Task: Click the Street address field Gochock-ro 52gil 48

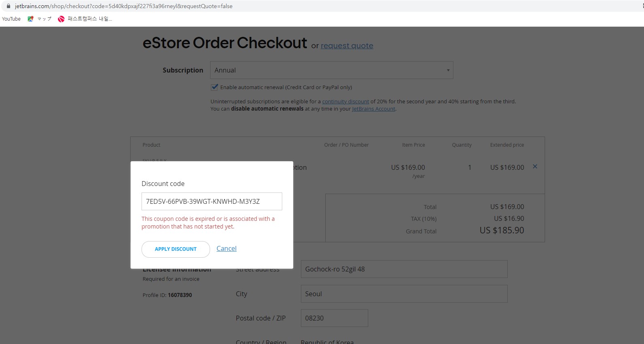Action: pos(404,269)
